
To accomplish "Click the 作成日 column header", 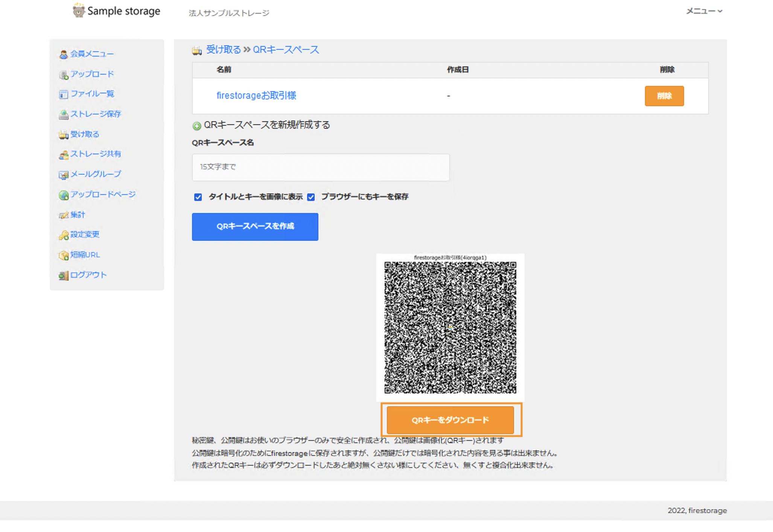I will pyautogui.click(x=458, y=70).
